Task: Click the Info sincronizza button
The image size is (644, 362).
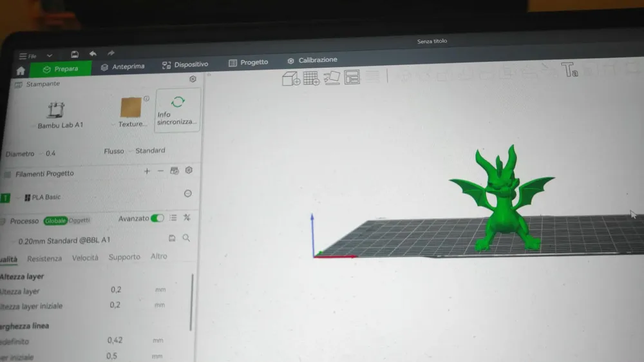Action: tap(178, 110)
